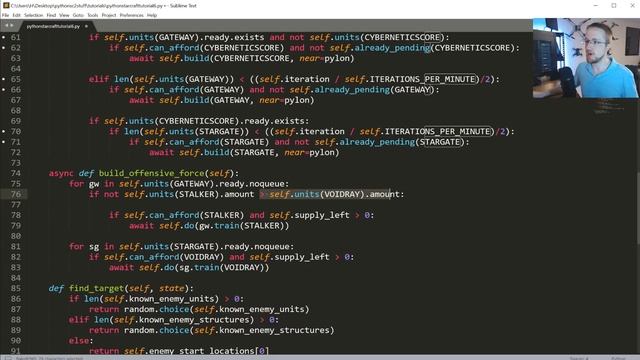The width and height of the screenshot is (640, 360).
Task: Click the selection status text in status bar
Action: (x=49, y=358)
